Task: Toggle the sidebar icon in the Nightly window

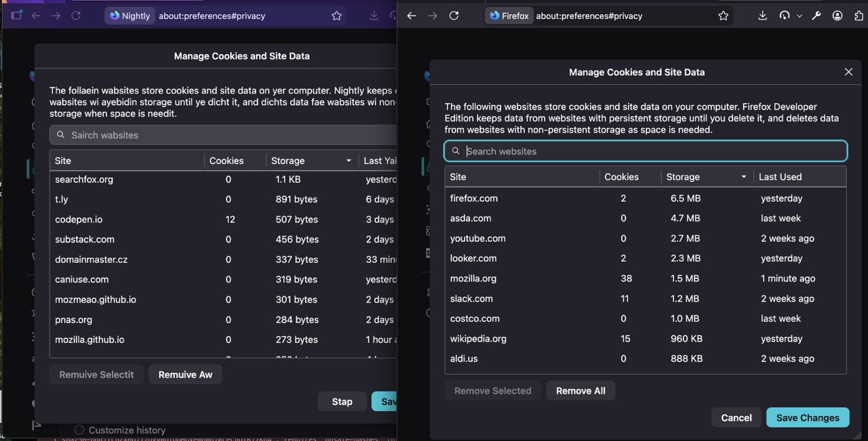Action: (x=16, y=15)
